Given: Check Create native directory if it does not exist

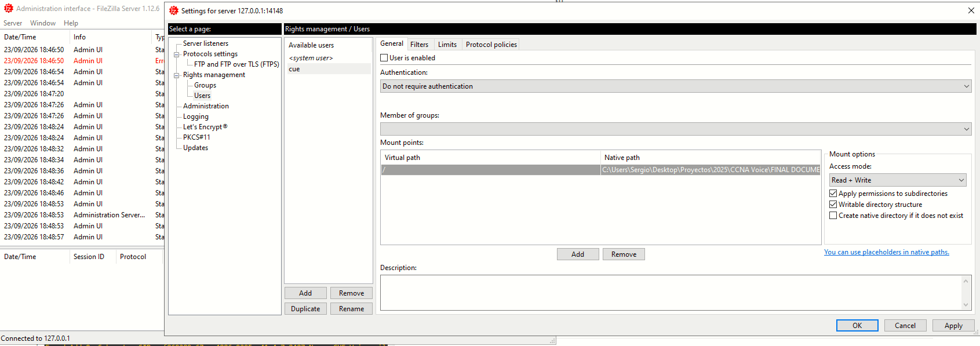Looking at the screenshot, I should (833, 216).
